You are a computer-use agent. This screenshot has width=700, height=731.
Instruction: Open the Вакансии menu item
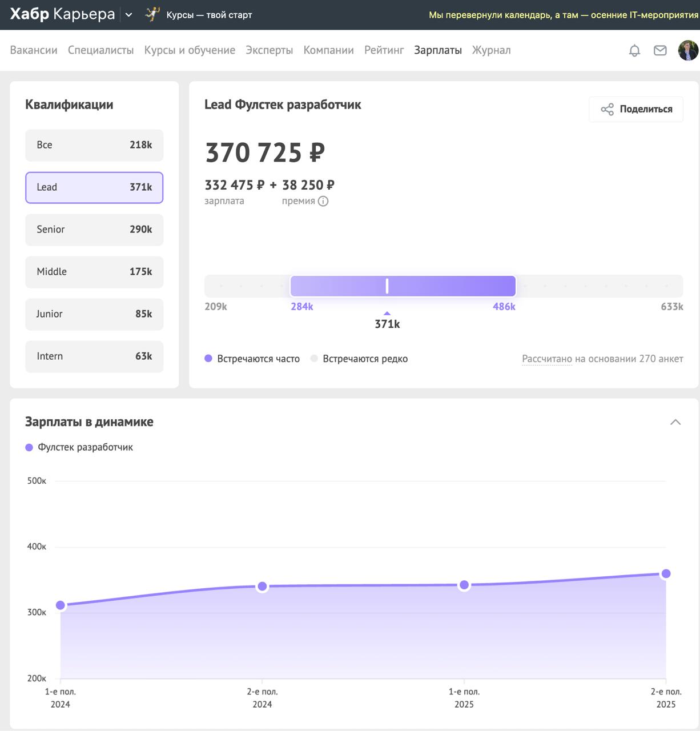tap(34, 50)
